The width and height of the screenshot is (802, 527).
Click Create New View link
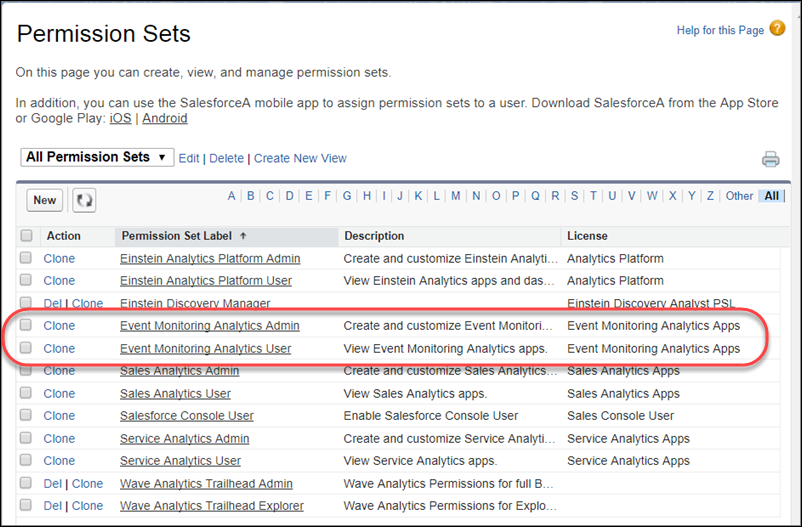300,159
